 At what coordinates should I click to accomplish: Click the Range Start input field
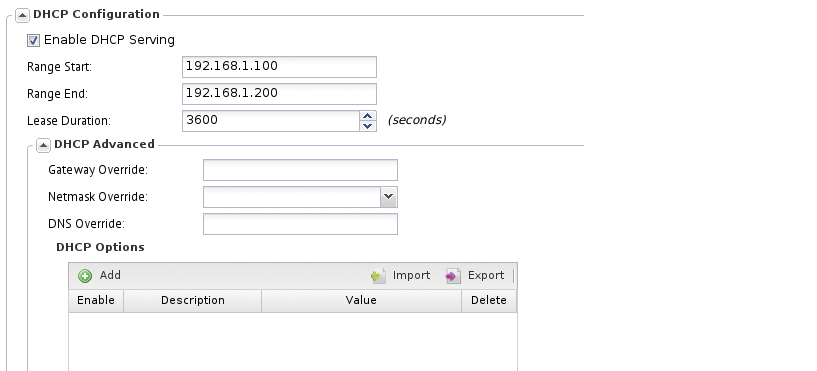(279, 67)
